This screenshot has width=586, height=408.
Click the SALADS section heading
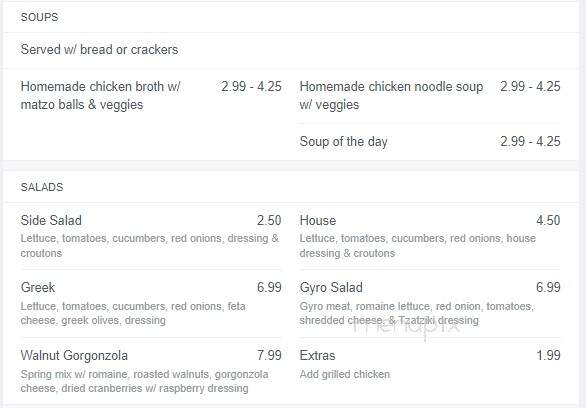[42, 187]
